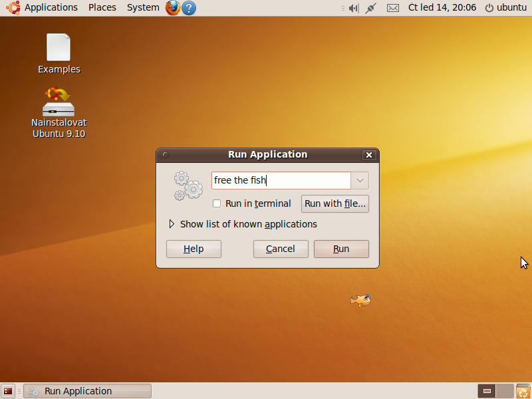Open the System menu
532x399 pixels.
click(143, 7)
